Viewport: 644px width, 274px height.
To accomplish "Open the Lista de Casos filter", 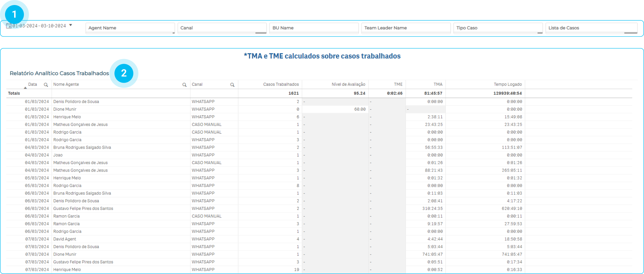I will (591, 28).
